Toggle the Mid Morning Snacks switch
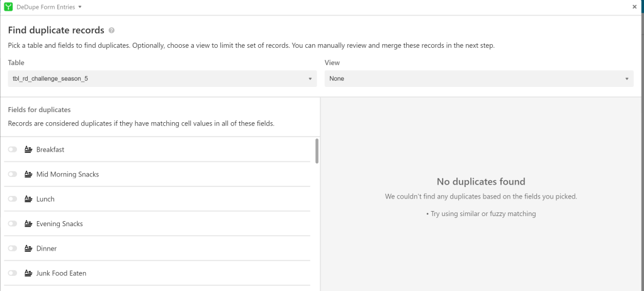This screenshot has height=291, width=644. click(x=13, y=174)
